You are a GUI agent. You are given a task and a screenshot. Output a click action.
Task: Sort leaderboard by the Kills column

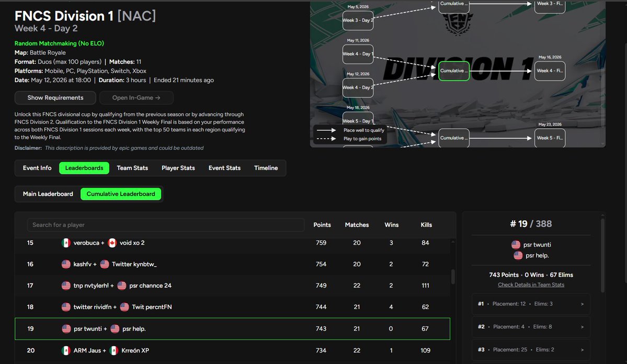pyautogui.click(x=426, y=225)
